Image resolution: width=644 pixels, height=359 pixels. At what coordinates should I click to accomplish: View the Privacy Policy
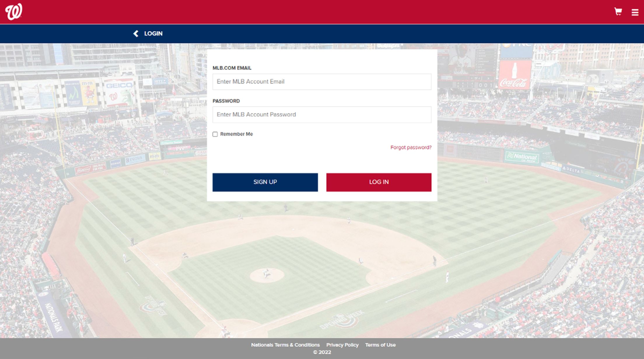click(x=343, y=345)
